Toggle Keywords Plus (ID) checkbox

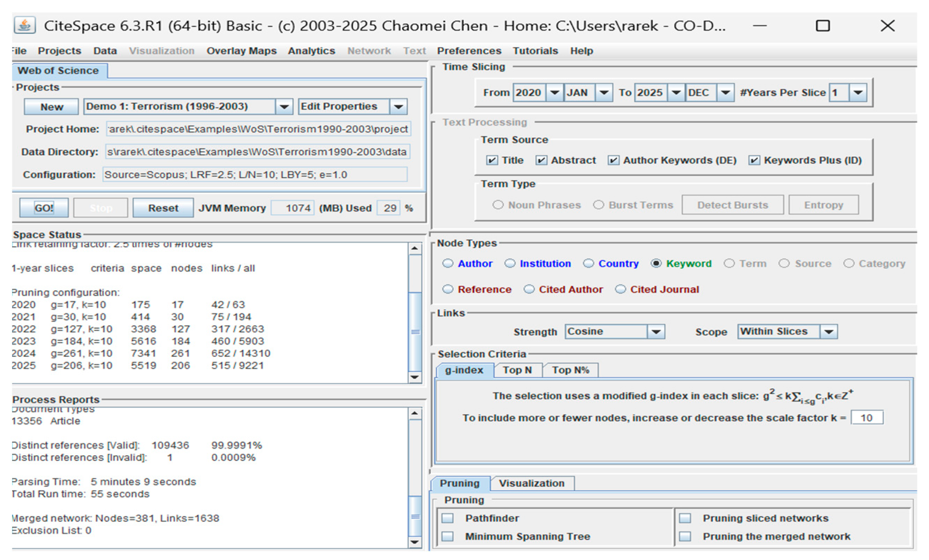(x=754, y=160)
